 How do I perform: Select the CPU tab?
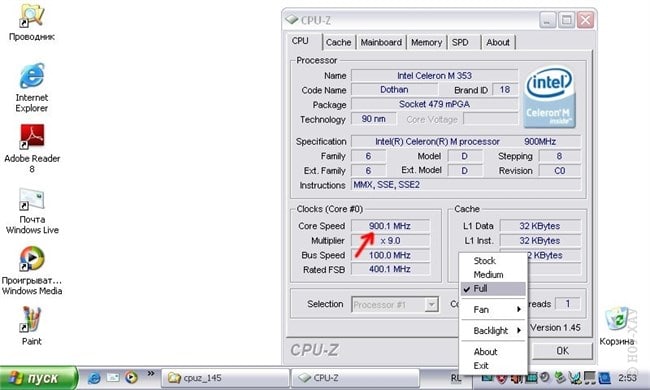(304, 41)
